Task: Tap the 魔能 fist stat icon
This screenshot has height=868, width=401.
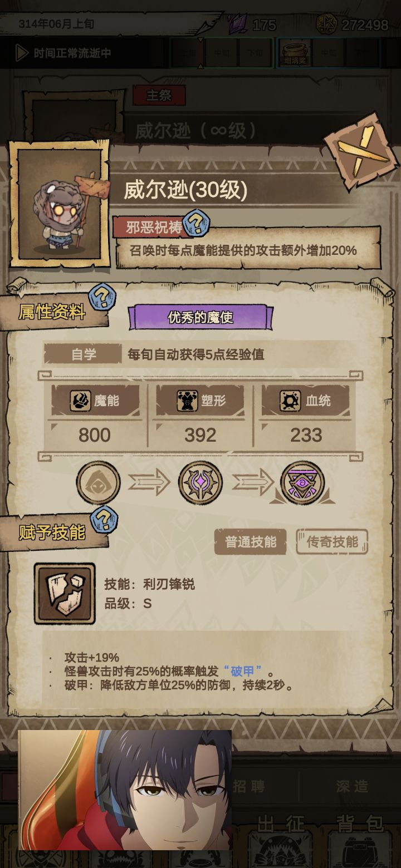Action: 80,401
